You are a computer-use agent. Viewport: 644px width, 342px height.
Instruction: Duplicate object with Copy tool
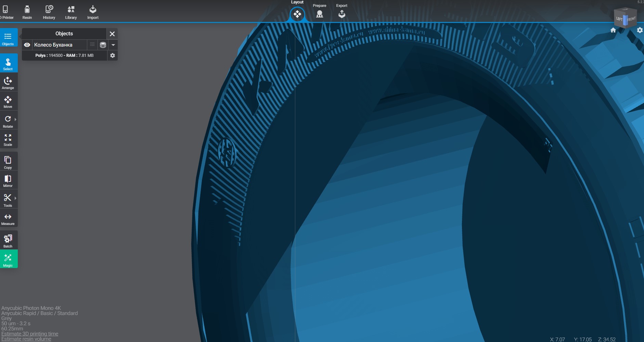[8, 162]
